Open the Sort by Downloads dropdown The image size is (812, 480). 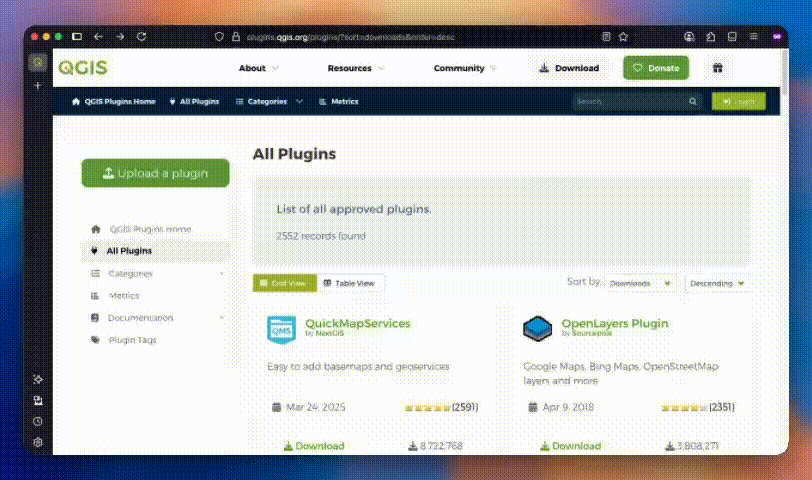click(640, 283)
